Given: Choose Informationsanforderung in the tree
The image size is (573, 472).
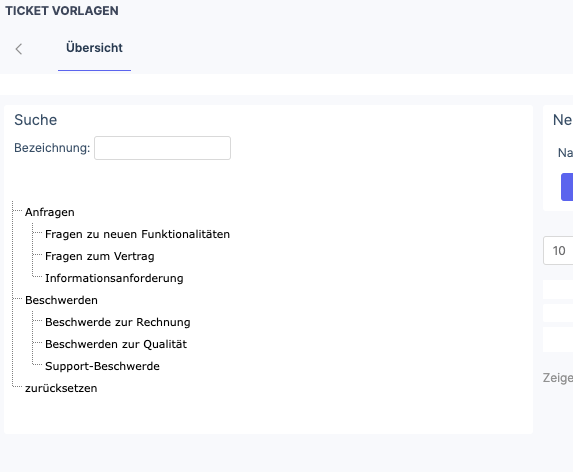Looking at the screenshot, I should click(114, 278).
